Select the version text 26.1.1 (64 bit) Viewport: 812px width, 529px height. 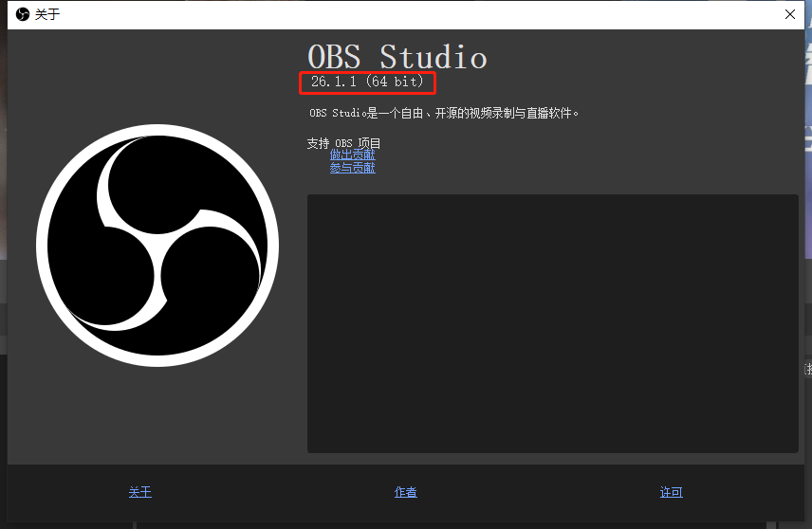[x=367, y=82]
